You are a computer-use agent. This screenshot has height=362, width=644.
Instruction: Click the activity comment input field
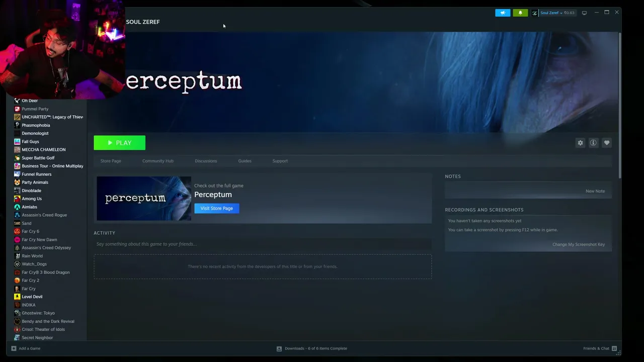(x=263, y=244)
